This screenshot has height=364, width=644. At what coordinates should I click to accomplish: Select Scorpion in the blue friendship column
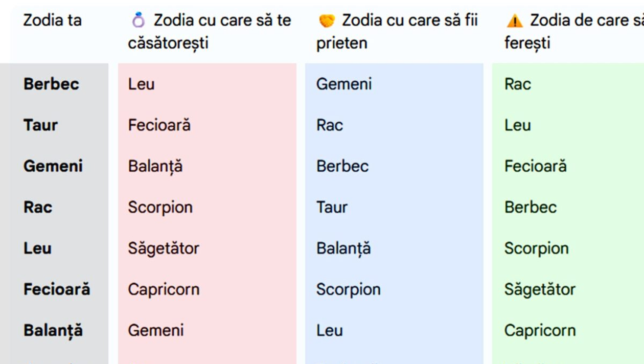[x=349, y=289]
